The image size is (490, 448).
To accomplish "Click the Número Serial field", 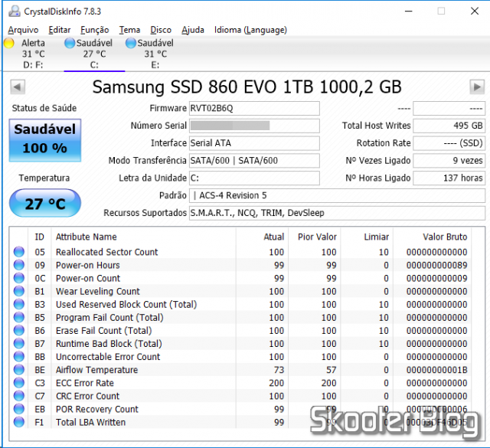I will (254, 126).
